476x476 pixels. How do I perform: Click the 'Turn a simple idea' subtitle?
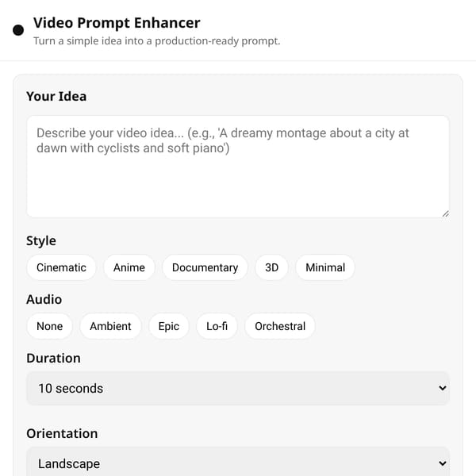[156, 41]
